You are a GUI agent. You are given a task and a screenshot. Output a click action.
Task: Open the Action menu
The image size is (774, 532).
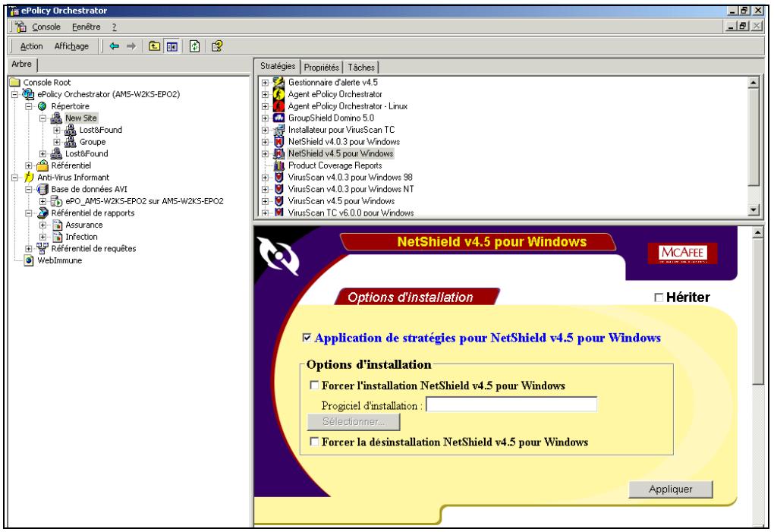pyautogui.click(x=31, y=46)
